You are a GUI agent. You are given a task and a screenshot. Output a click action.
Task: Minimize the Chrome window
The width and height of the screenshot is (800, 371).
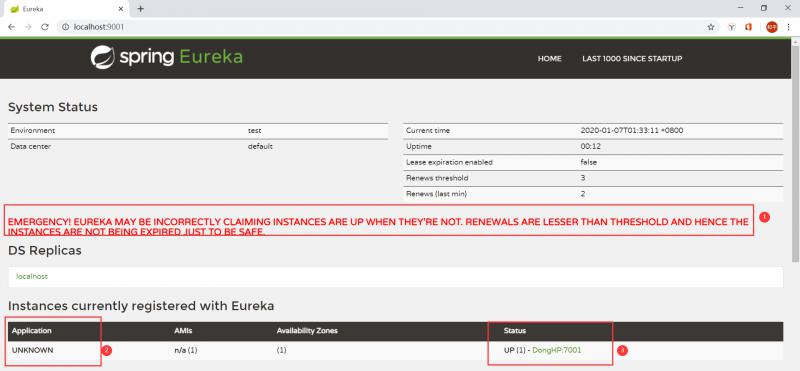741,8
